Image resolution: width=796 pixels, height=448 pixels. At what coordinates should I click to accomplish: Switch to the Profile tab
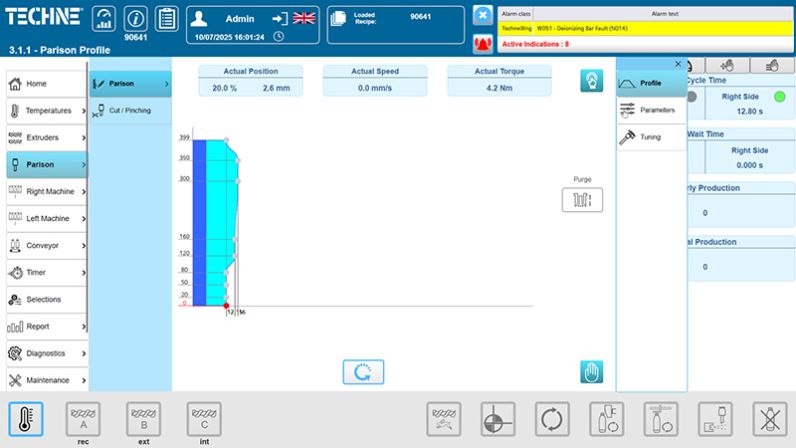point(651,83)
